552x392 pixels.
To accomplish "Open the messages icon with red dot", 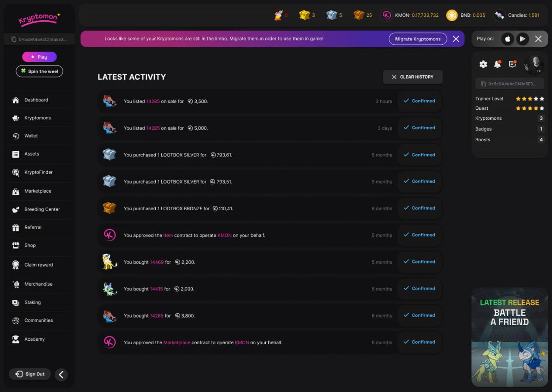I will click(512, 64).
